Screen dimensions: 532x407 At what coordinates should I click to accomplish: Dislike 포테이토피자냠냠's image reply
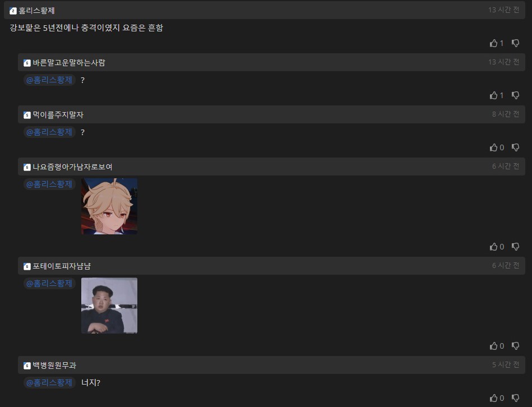[515, 345]
